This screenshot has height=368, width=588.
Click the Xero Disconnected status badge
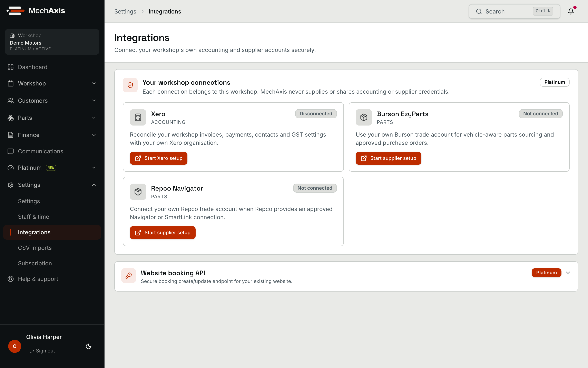click(x=316, y=114)
